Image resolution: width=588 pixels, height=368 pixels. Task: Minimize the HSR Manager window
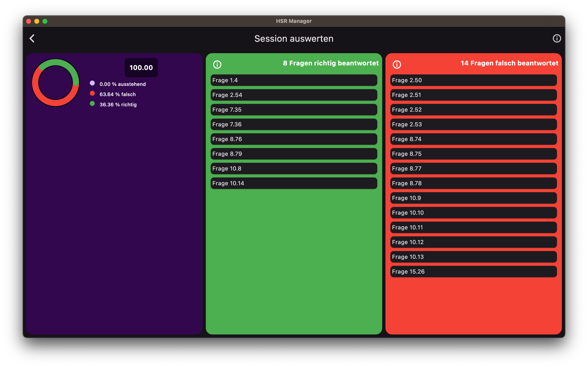37,21
